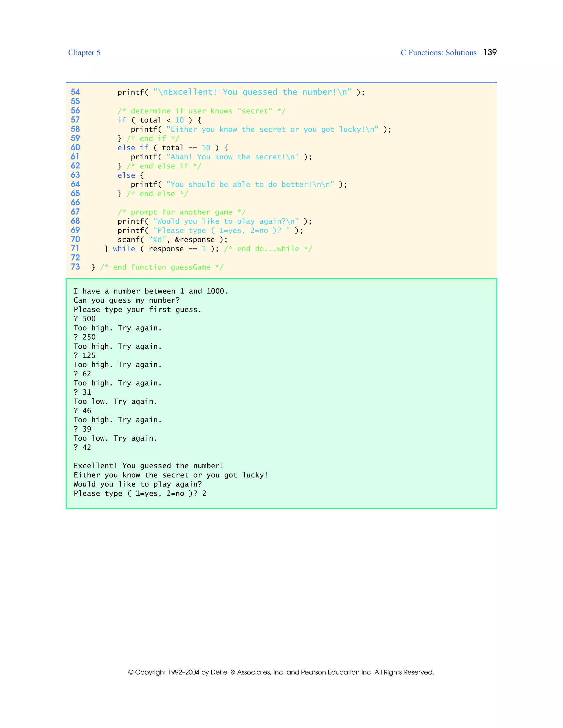The image size is (563, 728).
Task: Click output 'Either you know the secret or you got lucky!'
Action: (171, 475)
